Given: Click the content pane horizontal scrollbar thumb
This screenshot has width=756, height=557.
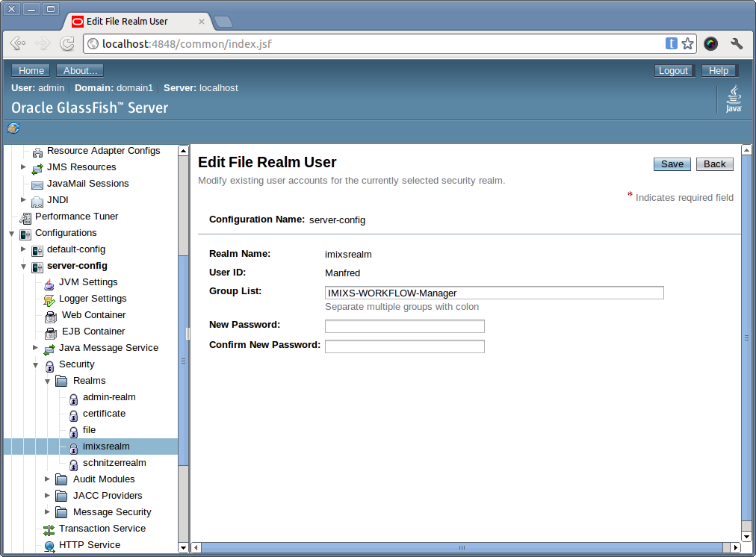Looking at the screenshot, I should pos(462,548).
